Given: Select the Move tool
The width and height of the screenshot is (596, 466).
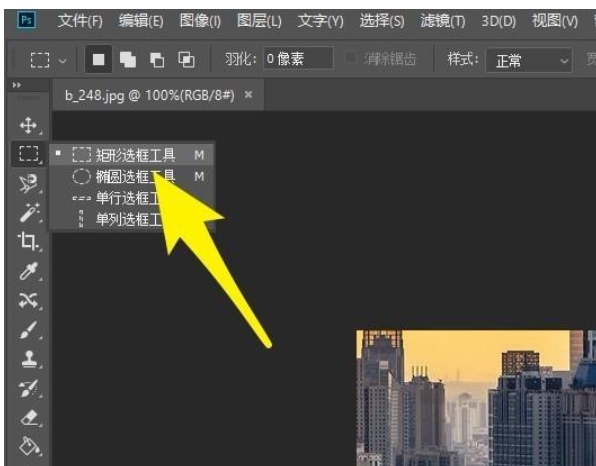Looking at the screenshot, I should point(29,126).
